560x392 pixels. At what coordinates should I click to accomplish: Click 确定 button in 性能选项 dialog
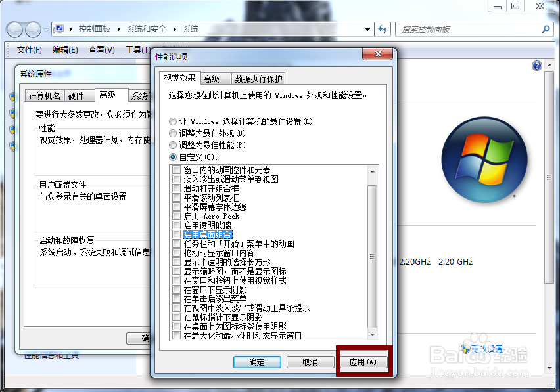(257, 362)
